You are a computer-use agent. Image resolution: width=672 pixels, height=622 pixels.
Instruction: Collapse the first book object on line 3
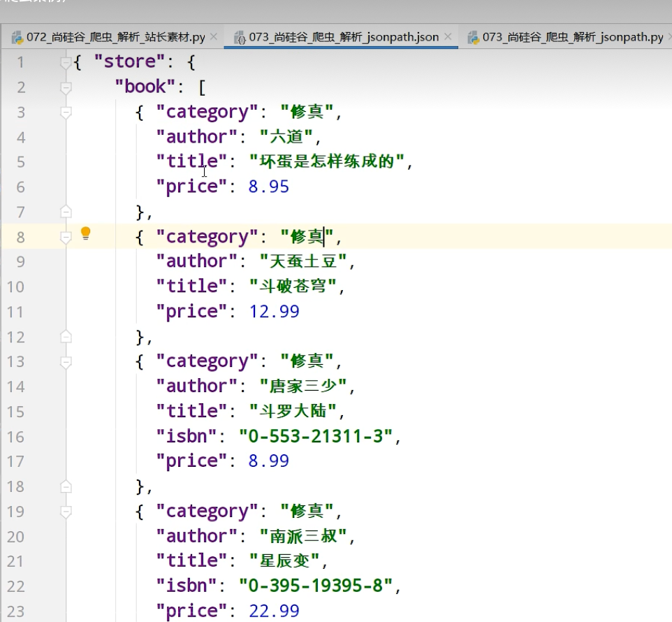(x=66, y=113)
